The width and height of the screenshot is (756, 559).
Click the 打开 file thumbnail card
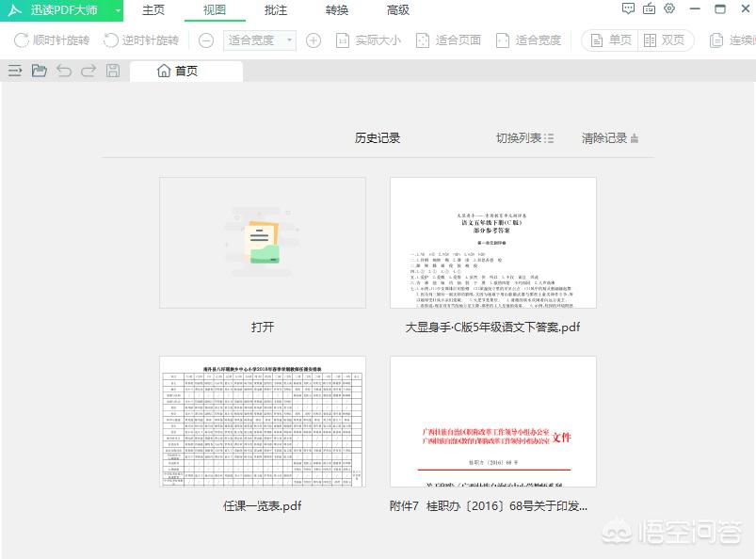coord(263,243)
